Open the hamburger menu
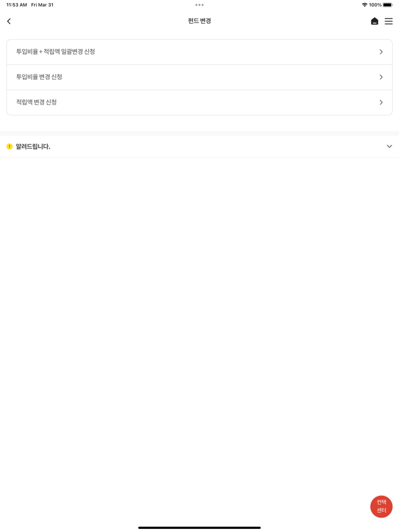This screenshot has width=399, height=532. click(388, 21)
